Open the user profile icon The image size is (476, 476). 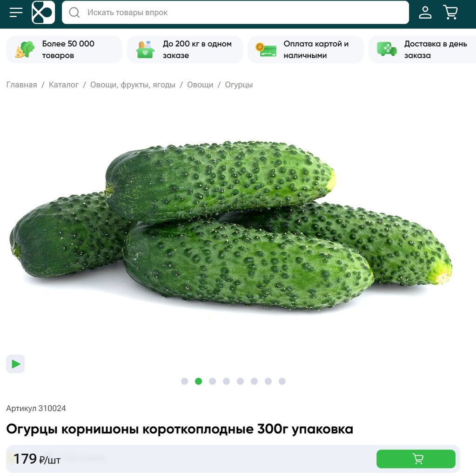pyautogui.click(x=425, y=13)
